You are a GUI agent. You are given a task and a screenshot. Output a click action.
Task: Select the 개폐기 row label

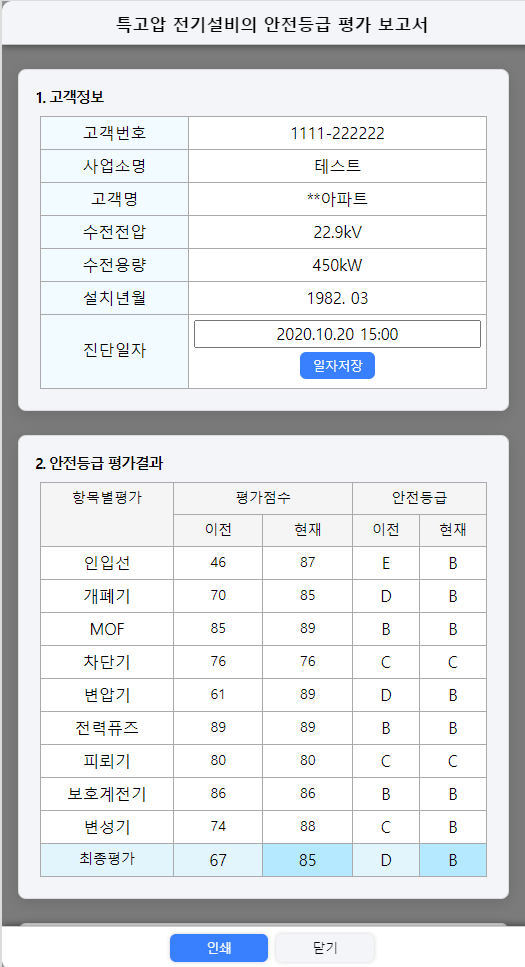[x=107, y=596]
